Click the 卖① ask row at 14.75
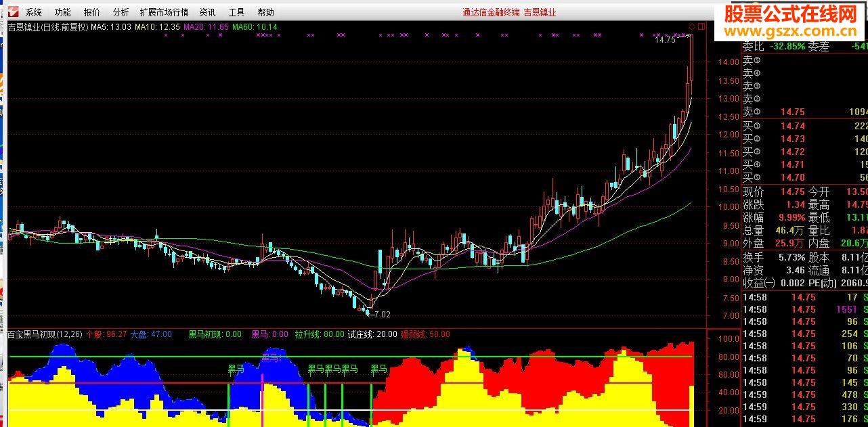The width and height of the screenshot is (868, 427). point(805,112)
